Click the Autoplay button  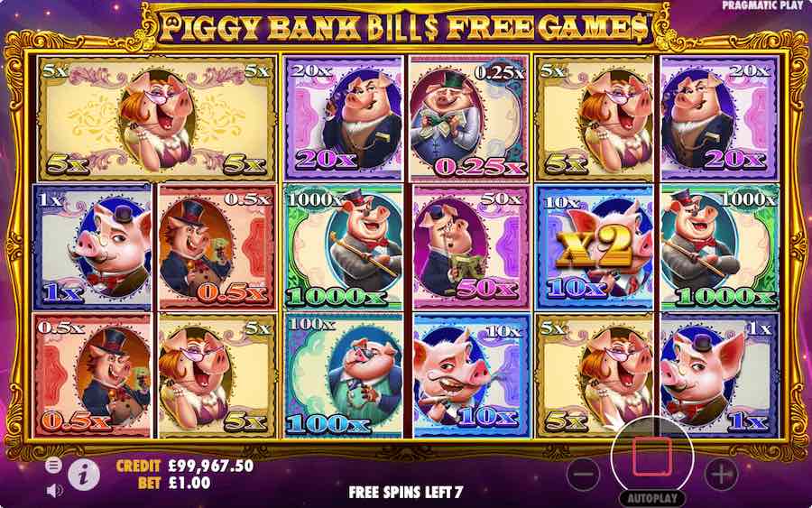(x=652, y=499)
